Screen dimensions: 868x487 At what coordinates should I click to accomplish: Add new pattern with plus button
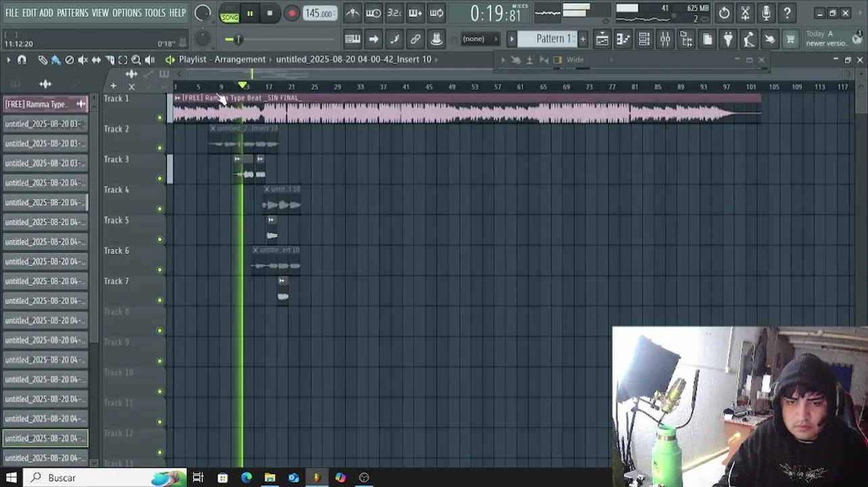[x=583, y=39]
